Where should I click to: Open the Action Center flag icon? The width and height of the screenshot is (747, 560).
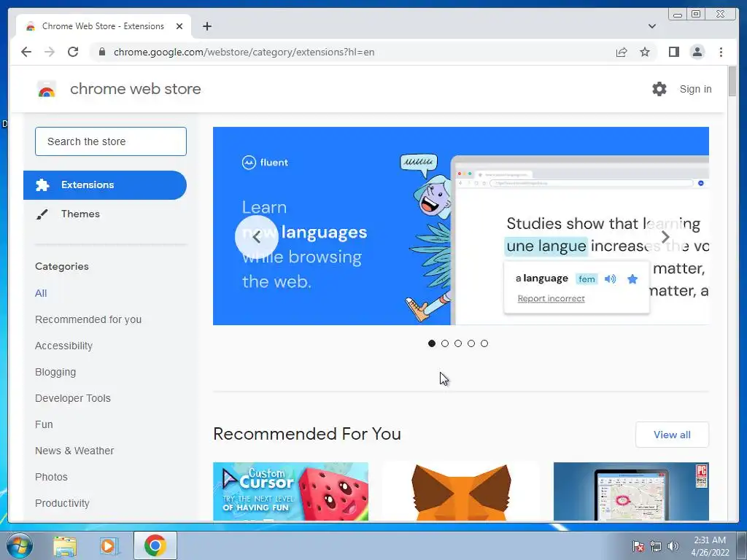638,546
